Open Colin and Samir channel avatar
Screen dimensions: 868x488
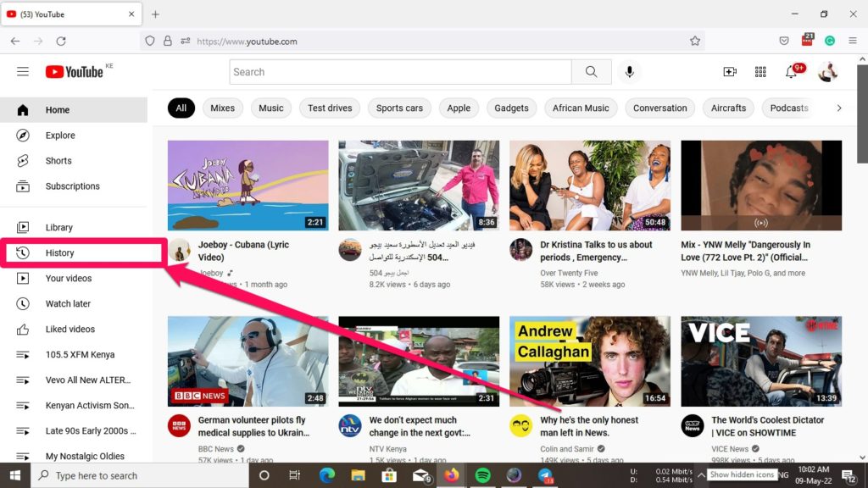coord(521,426)
